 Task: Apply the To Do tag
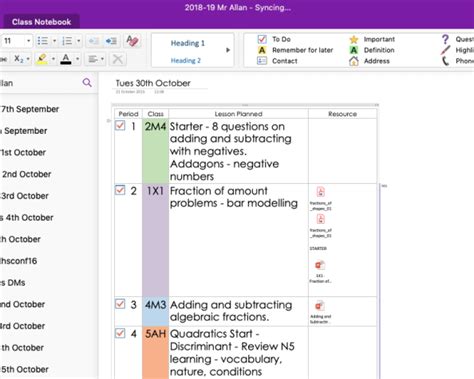274,39
